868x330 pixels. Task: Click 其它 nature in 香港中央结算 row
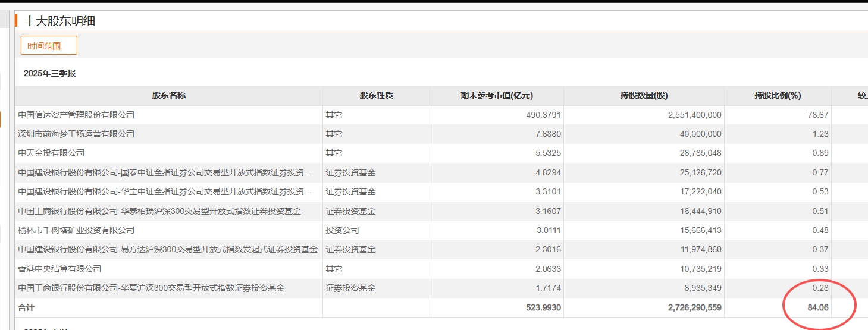pos(334,269)
